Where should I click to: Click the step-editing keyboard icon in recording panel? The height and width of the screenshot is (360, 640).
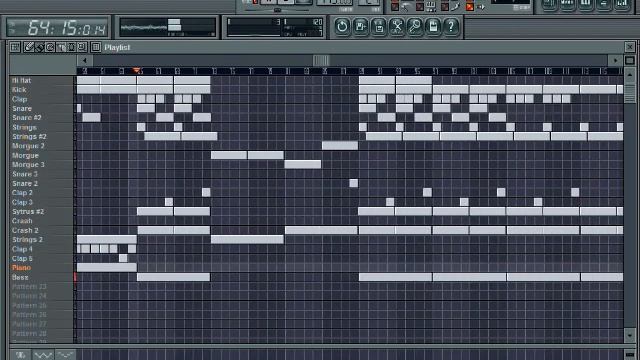click(x=431, y=7)
